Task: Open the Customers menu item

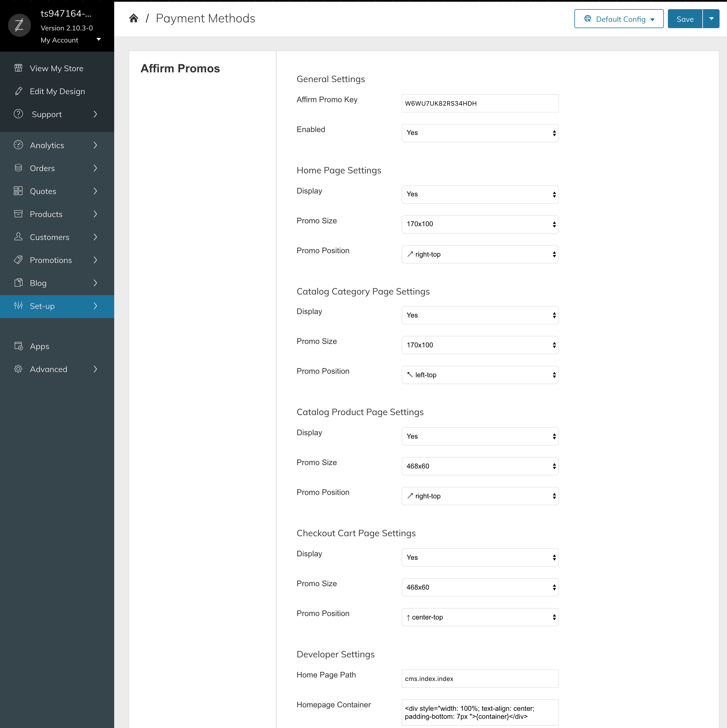Action: [57, 237]
